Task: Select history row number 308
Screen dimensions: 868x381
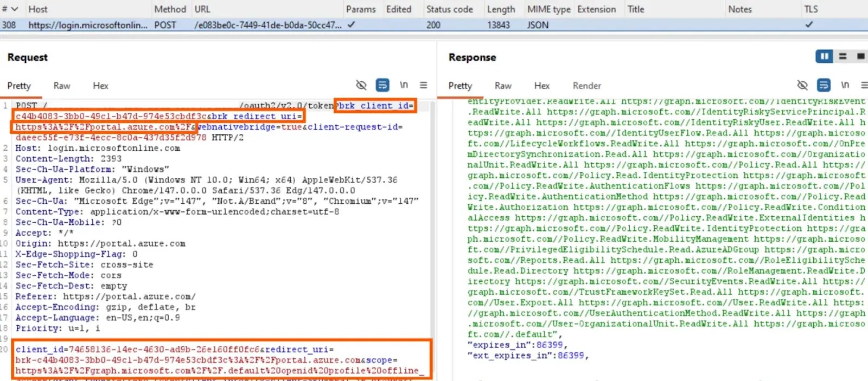Action: click(x=9, y=25)
